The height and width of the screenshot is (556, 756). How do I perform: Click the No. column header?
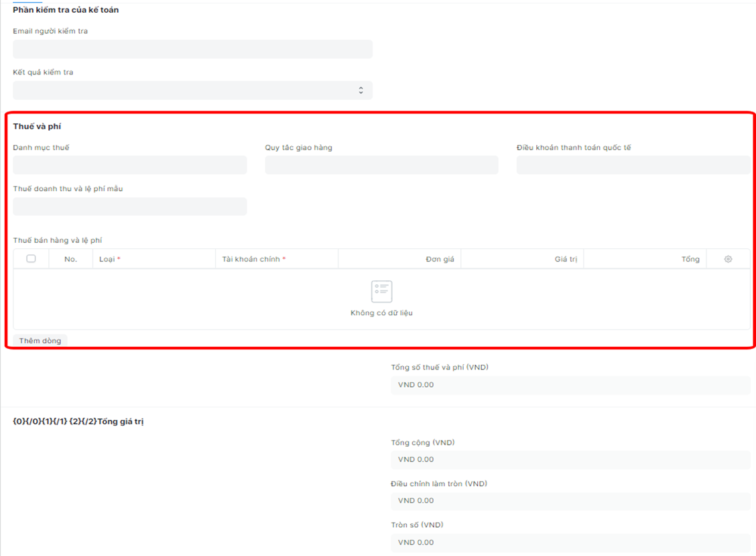point(70,259)
